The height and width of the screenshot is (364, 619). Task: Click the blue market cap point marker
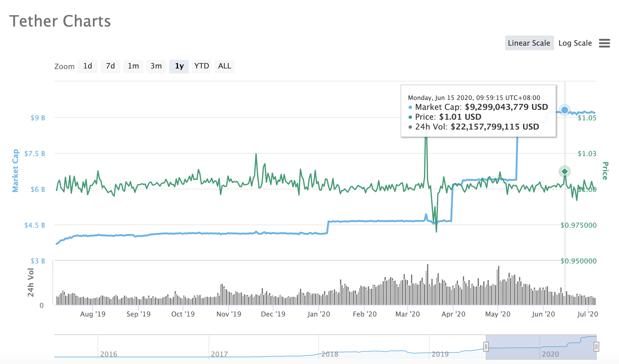pos(565,110)
